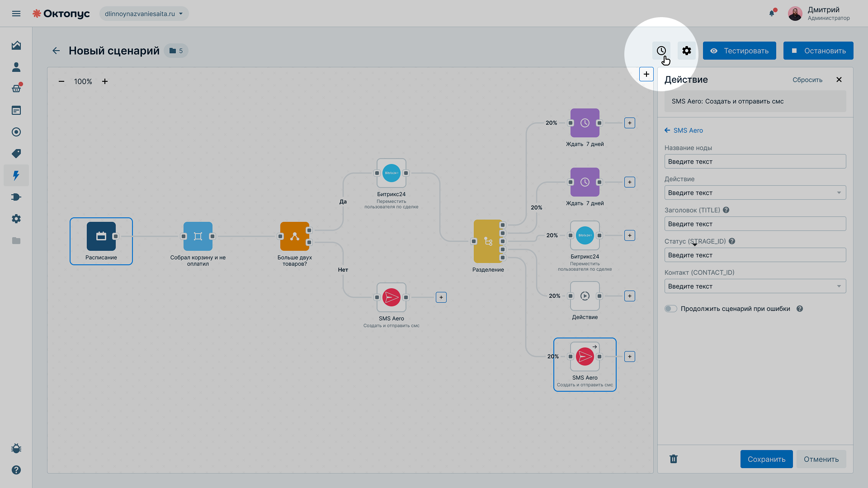Select the yellow Разделение split node
The height and width of the screenshot is (488, 868).
pos(488,241)
